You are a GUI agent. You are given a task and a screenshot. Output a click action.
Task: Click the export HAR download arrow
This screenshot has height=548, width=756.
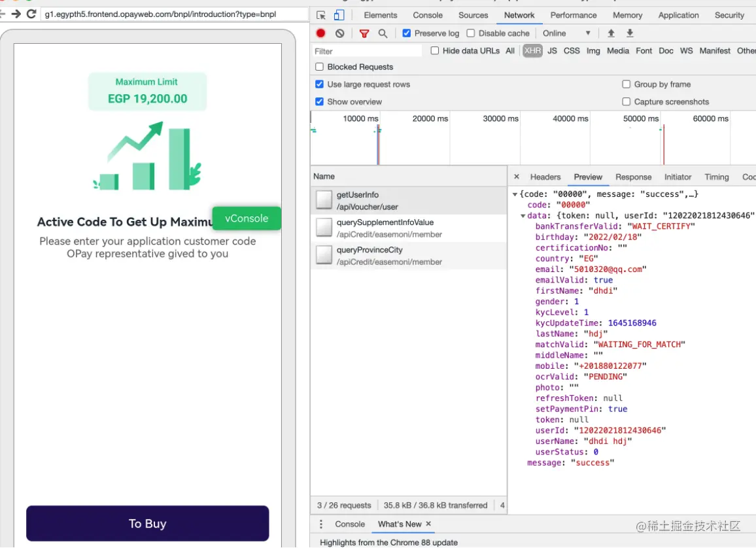630,33
